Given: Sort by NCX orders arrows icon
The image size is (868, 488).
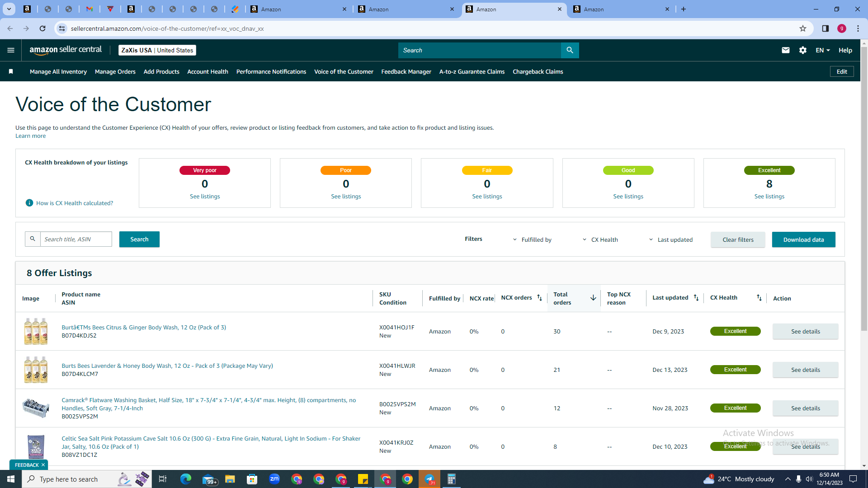Looking at the screenshot, I should click(539, 297).
